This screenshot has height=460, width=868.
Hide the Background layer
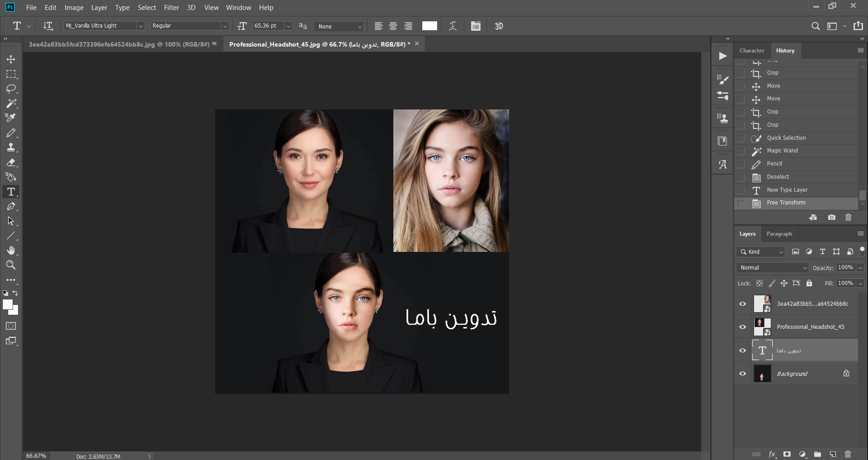742,374
